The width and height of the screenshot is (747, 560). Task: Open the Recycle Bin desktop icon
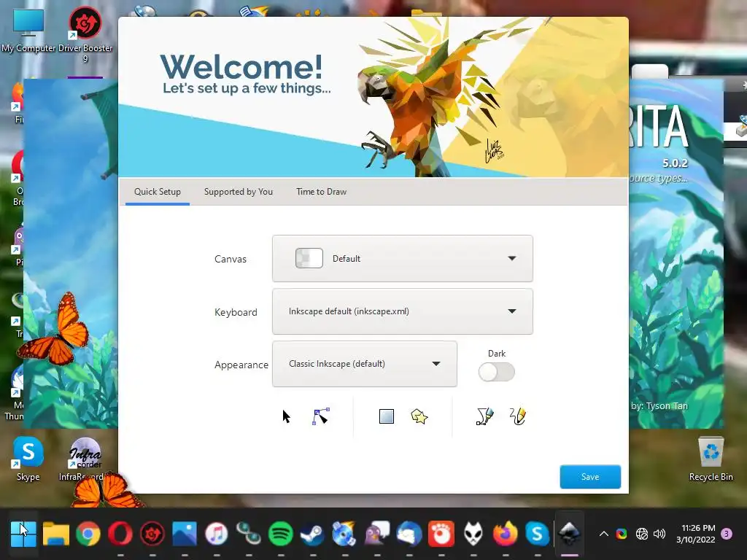coord(711,459)
